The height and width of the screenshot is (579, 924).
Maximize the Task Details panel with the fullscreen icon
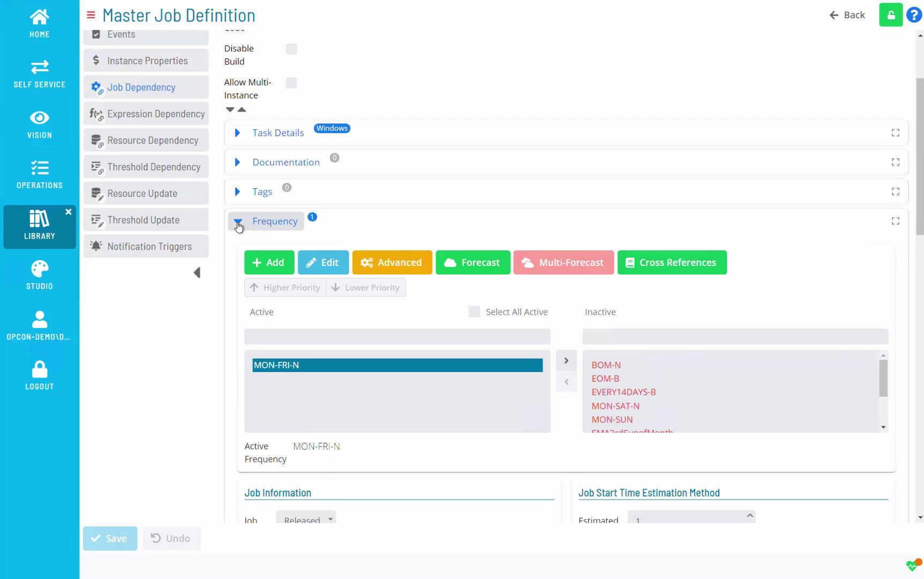895,133
